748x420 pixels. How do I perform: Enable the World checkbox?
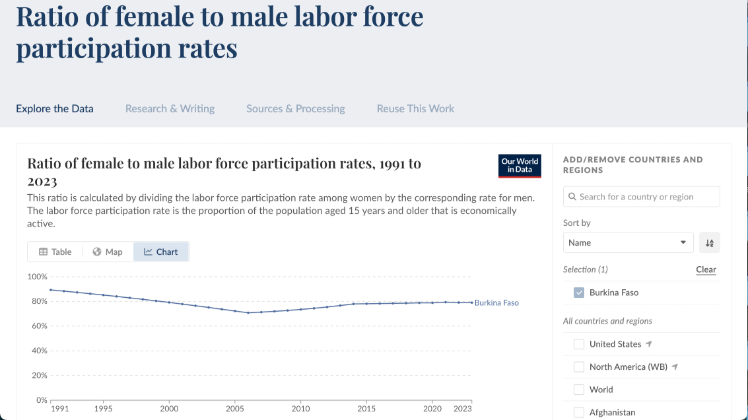pyautogui.click(x=579, y=390)
